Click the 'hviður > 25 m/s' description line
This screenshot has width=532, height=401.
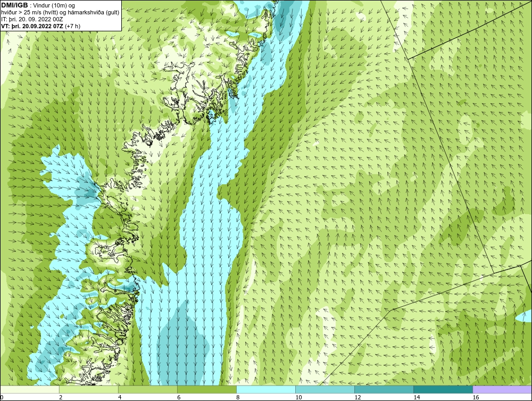pos(60,13)
